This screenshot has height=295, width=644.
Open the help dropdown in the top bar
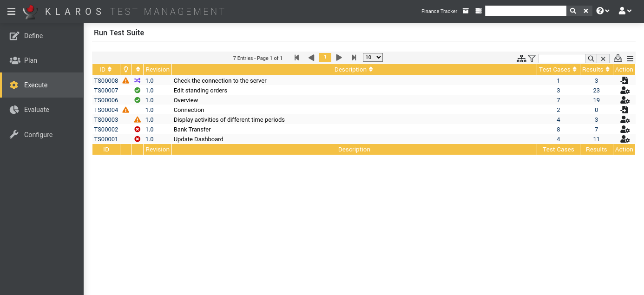(602, 10)
